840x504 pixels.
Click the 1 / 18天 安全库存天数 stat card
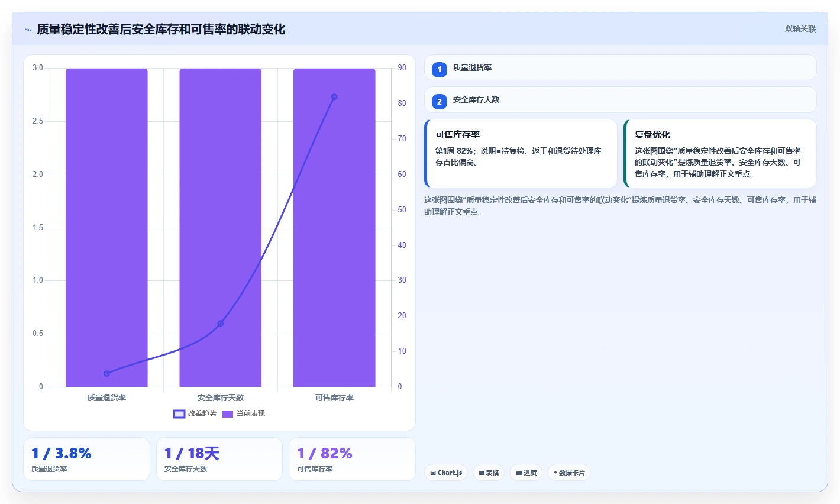pyautogui.click(x=219, y=459)
